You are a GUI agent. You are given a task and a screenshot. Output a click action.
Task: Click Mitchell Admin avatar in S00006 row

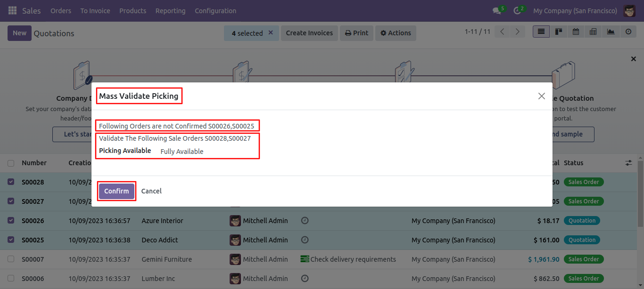(x=235, y=278)
